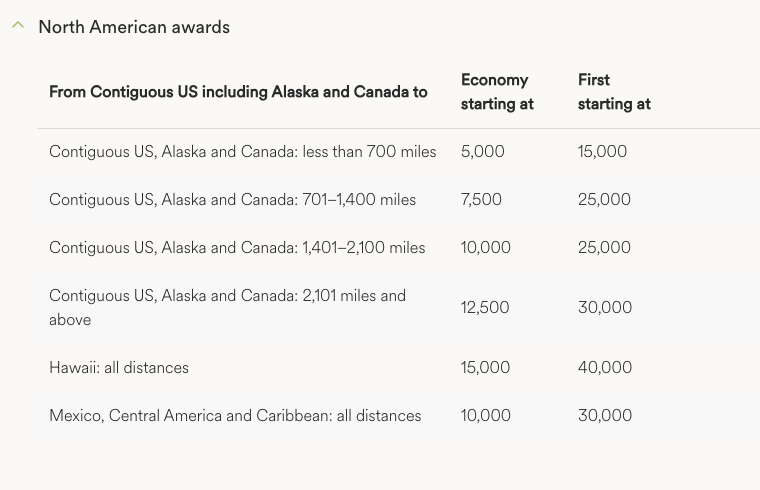Click first price for 701–1,400 miles row

click(x=604, y=200)
